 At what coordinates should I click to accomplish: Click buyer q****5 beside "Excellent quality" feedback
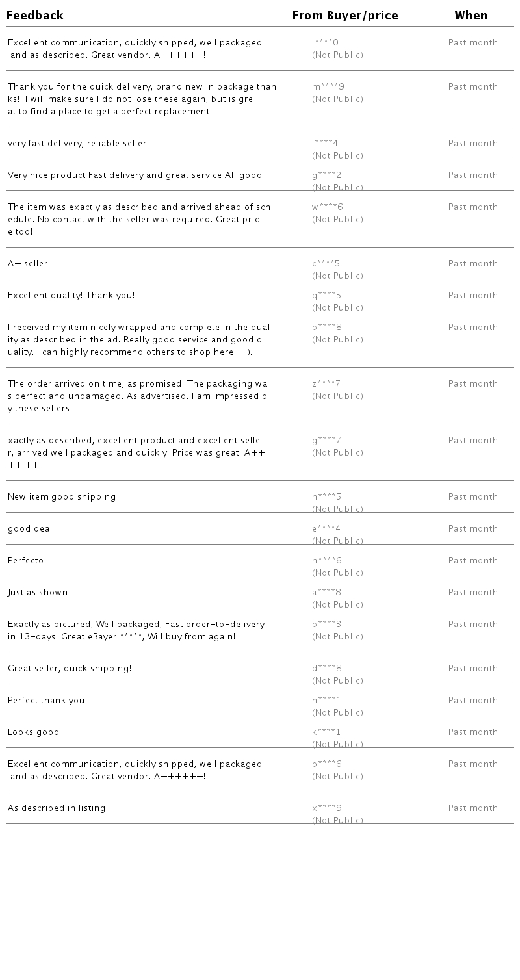(x=326, y=296)
